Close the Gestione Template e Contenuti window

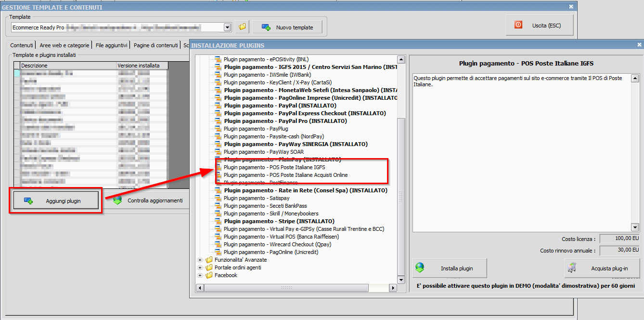[571, 7]
